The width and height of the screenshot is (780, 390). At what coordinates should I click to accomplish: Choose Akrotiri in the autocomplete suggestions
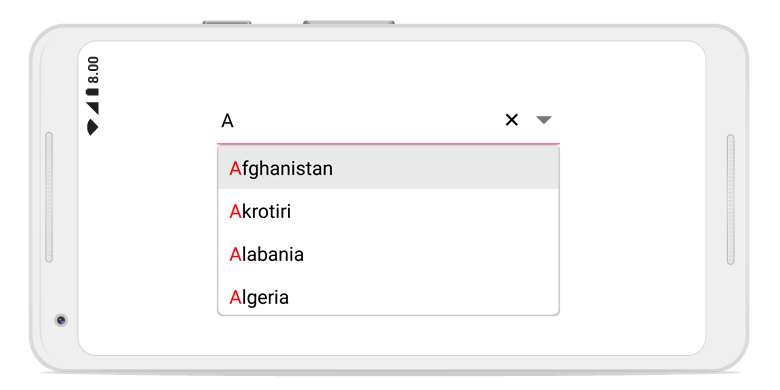pyautogui.click(x=389, y=211)
